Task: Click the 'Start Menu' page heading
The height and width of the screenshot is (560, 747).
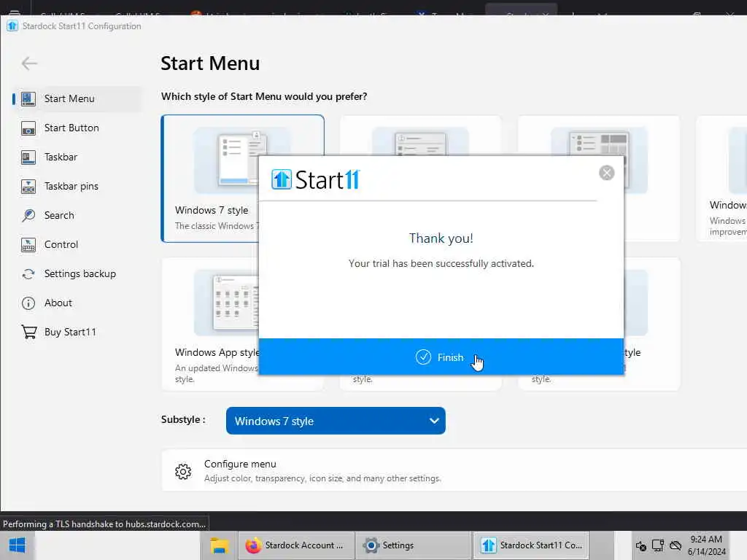Action: [x=210, y=63]
